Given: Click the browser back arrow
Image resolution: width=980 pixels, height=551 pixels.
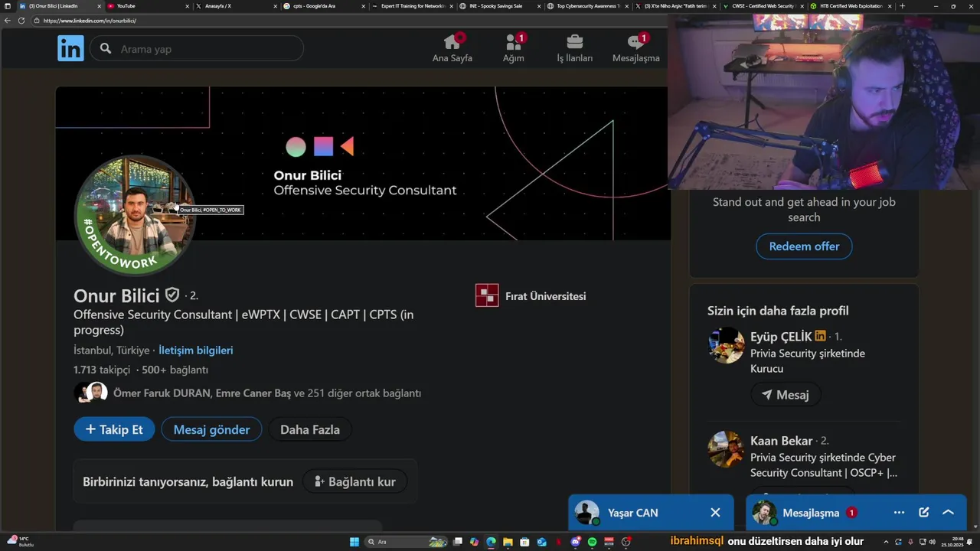Looking at the screenshot, I should 8,21.
